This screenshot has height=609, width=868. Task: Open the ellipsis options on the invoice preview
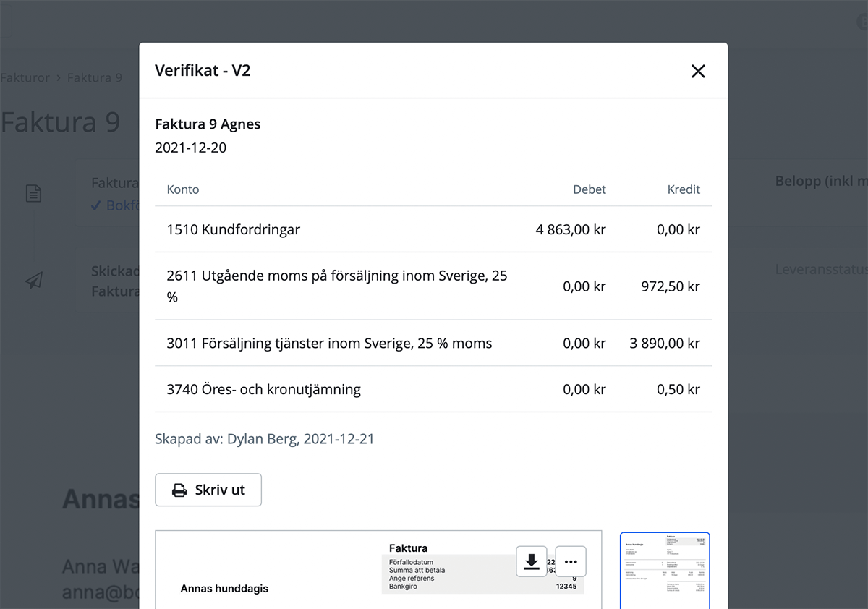click(571, 561)
